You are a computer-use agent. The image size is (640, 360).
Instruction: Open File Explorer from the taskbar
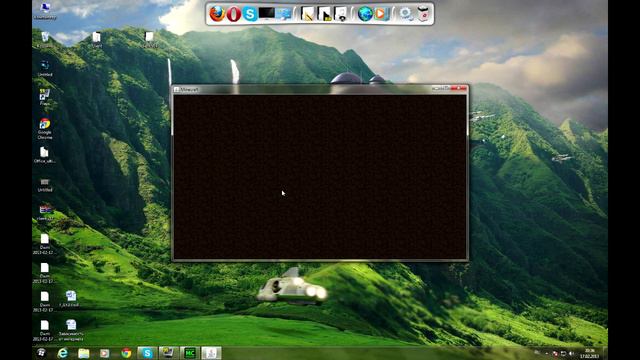[84, 353]
